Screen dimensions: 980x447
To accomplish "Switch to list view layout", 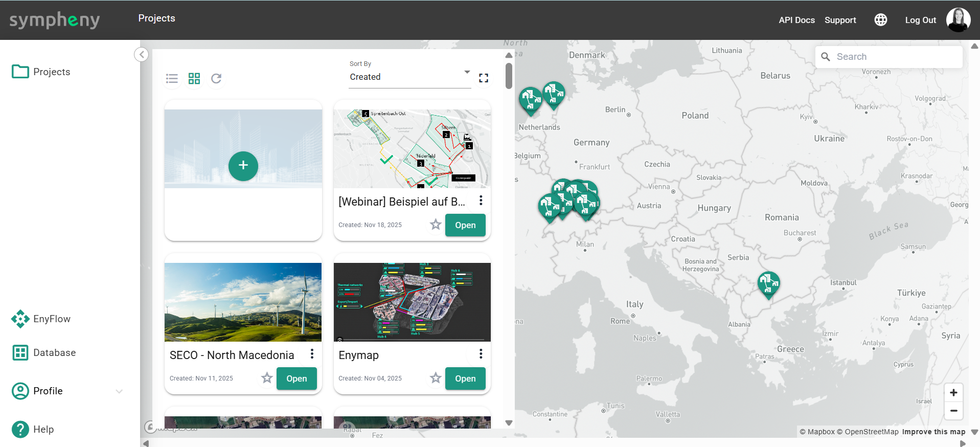I will (x=172, y=79).
